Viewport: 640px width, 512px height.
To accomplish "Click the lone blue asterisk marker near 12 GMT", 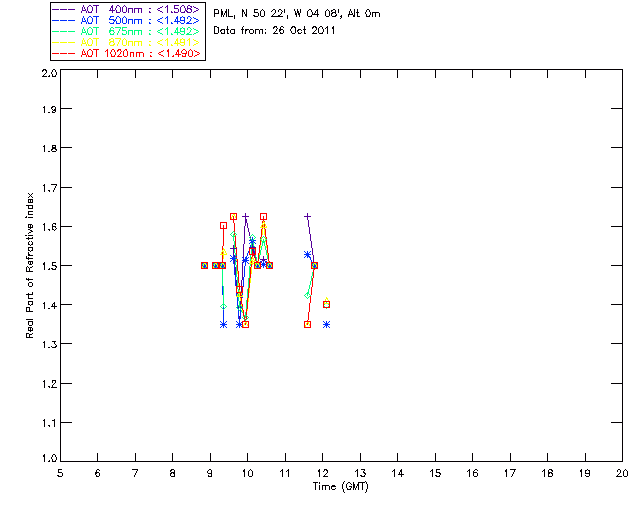I will [x=327, y=325].
